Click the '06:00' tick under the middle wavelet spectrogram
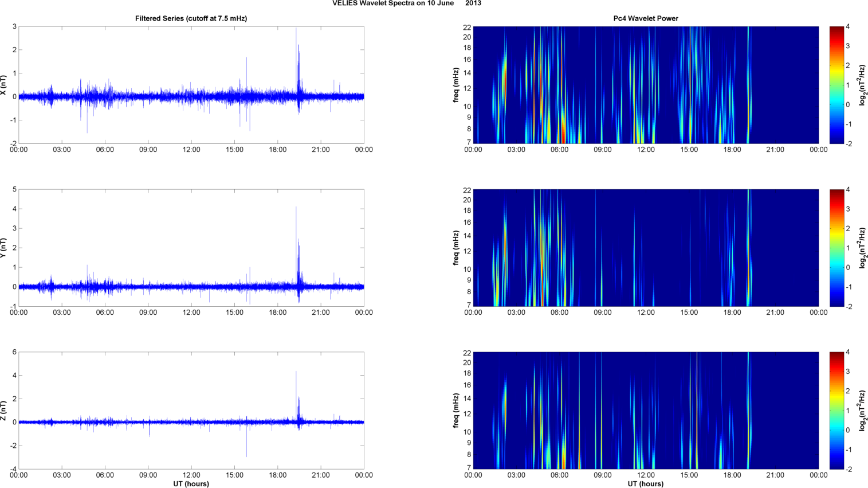The width and height of the screenshot is (868, 488). click(559, 313)
